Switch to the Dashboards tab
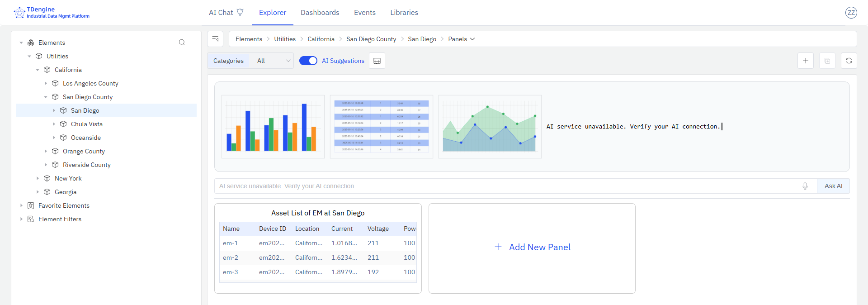This screenshot has height=305, width=868. click(320, 13)
